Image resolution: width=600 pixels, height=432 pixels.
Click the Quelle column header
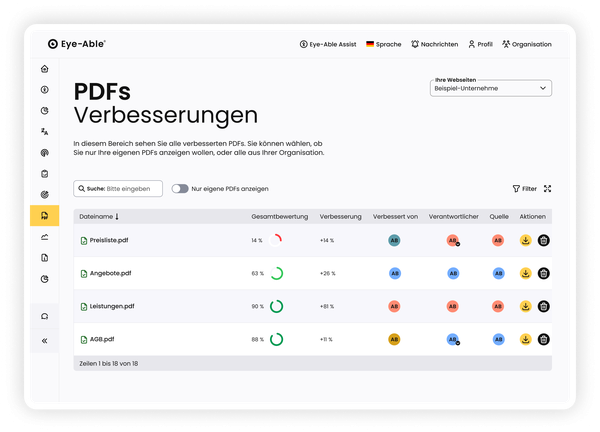499,217
